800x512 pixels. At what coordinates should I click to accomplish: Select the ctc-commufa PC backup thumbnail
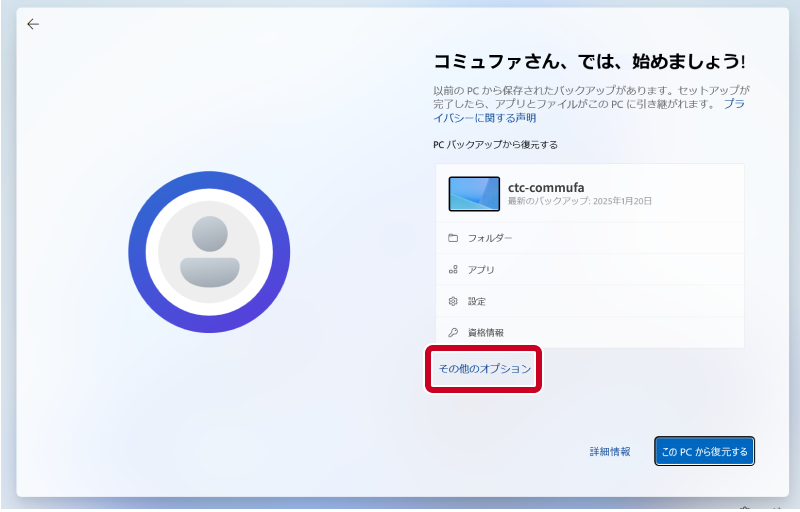coord(474,194)
